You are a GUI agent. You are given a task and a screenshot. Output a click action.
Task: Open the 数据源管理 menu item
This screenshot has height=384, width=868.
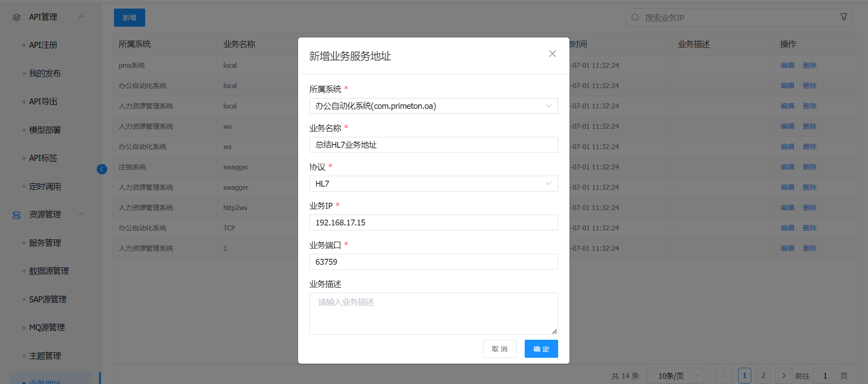49,271
